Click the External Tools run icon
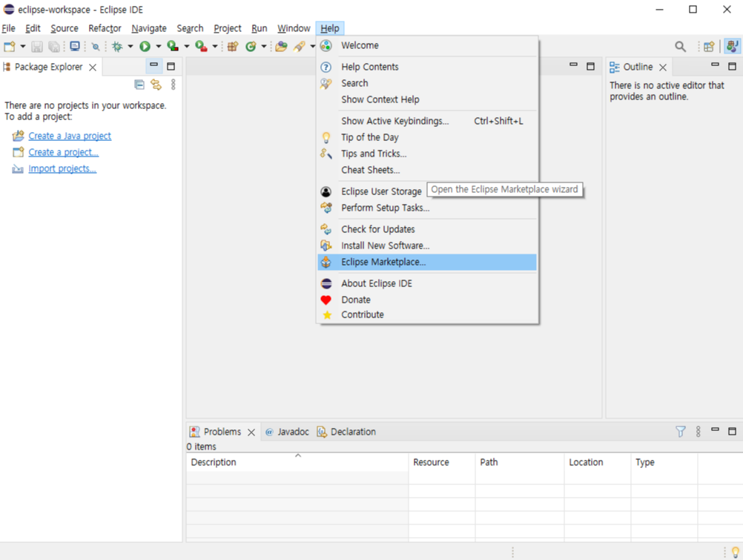The image size is (743, 560). click(201, 47)
